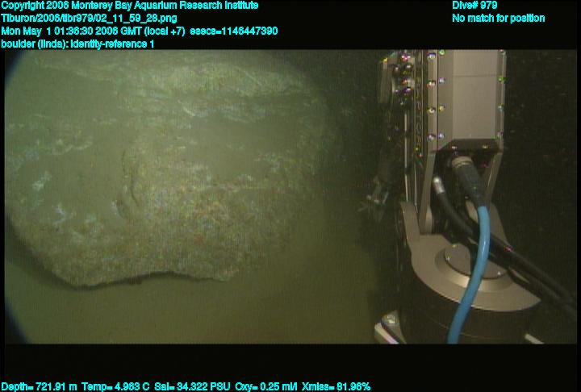Select the No match for position text

[499, 19]
